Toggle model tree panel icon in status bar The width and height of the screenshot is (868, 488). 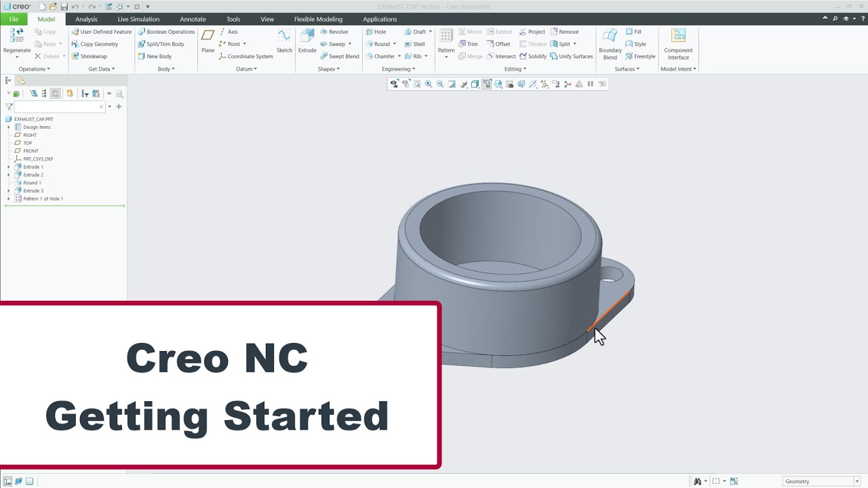pos(7,481)
